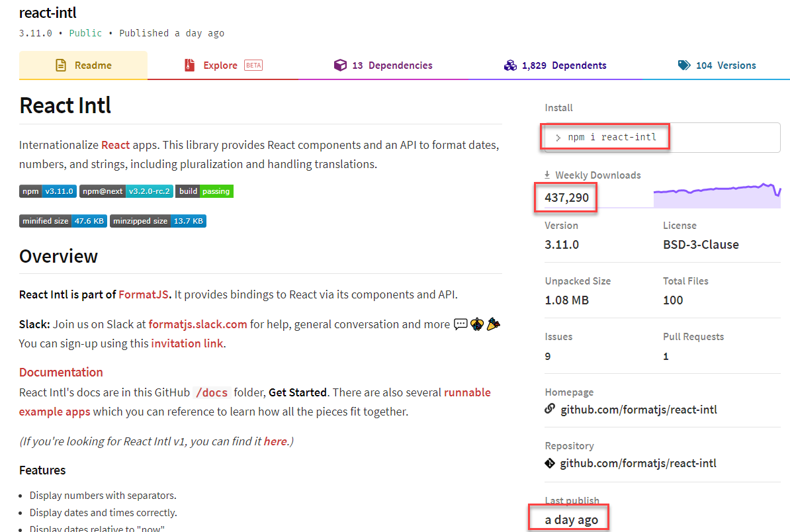Click the Features heading
This screenshot has width=790, height=532.
[x=42, y=470]
